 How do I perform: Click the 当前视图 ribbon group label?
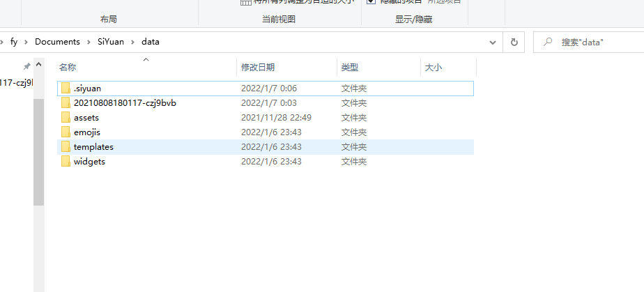(279, 19)
